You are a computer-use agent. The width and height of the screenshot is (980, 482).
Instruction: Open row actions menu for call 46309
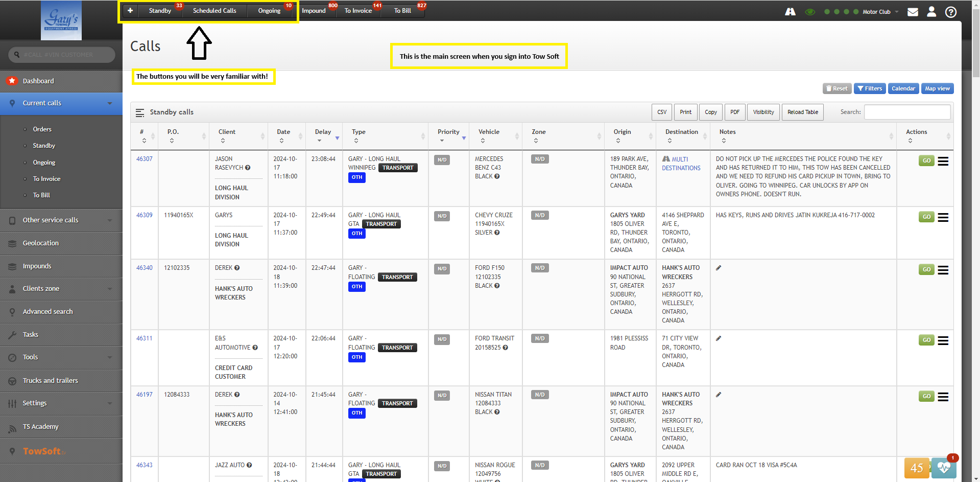pyautogui.click(x=943, y=217)
